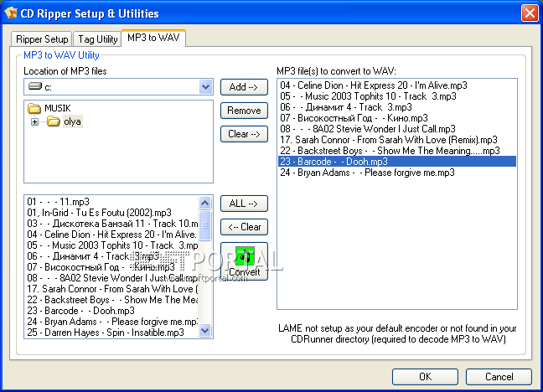543x392 pixels.
Task: Select the MUSIK folder icon
Action: click(34, 108)
